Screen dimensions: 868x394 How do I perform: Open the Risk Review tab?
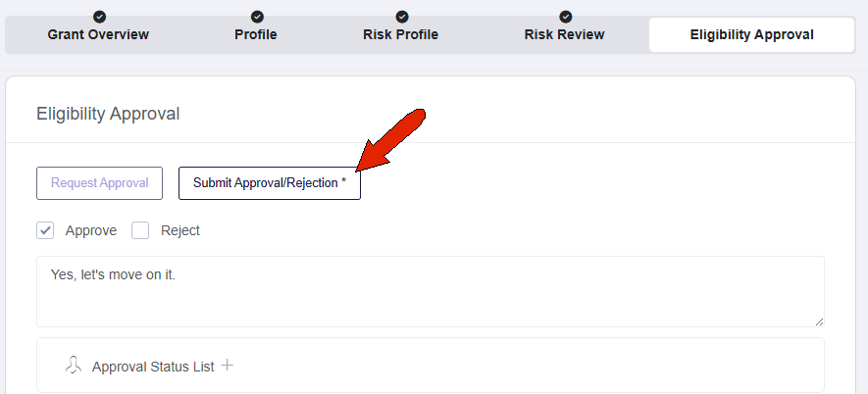pos(565,34)
